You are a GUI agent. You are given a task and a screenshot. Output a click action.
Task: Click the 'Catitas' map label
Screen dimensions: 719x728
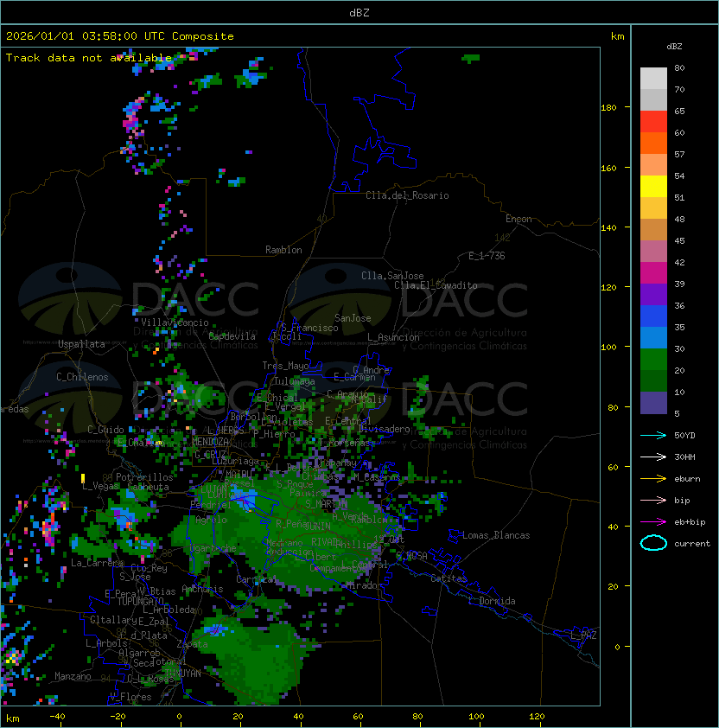(x=449, y=578)
